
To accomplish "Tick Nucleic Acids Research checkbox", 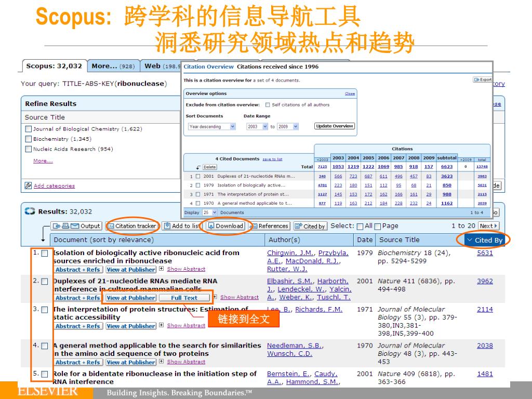I will [x=29, y=149].
